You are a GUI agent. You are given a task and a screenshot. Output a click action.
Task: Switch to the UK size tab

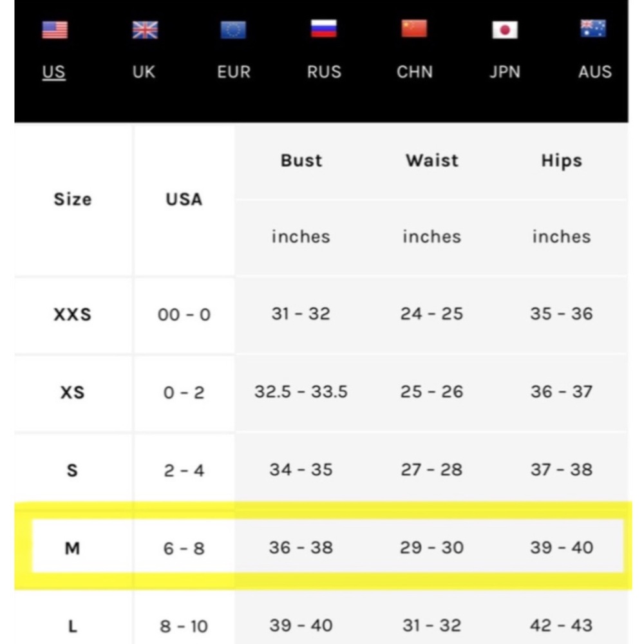pos(144,72)
